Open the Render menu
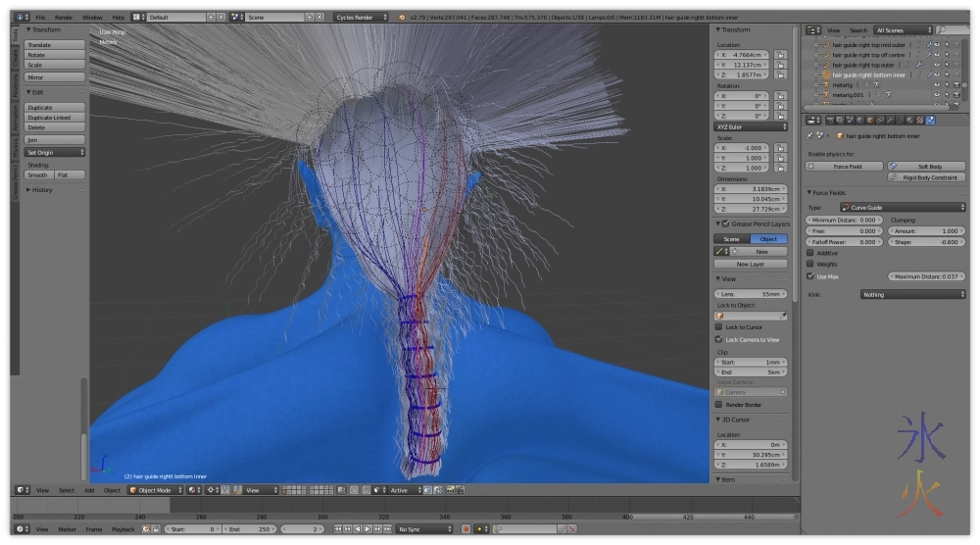980x545 pixels. 64,18
